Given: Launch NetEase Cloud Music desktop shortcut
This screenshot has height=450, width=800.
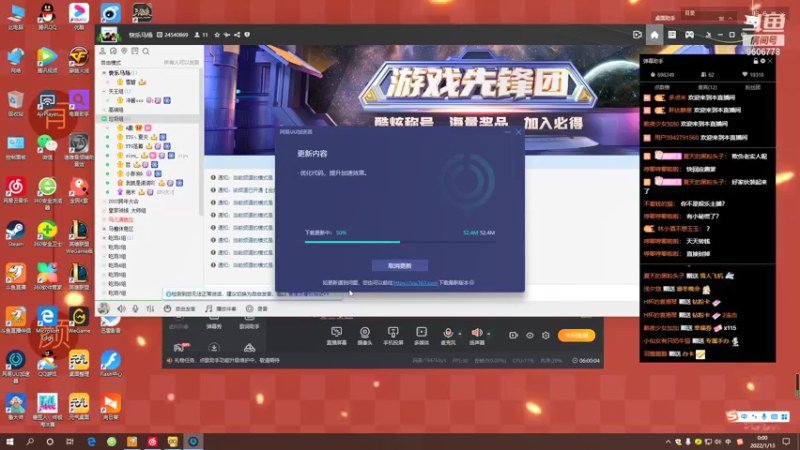Looking at the screenshot, I should tap(15, 190).
